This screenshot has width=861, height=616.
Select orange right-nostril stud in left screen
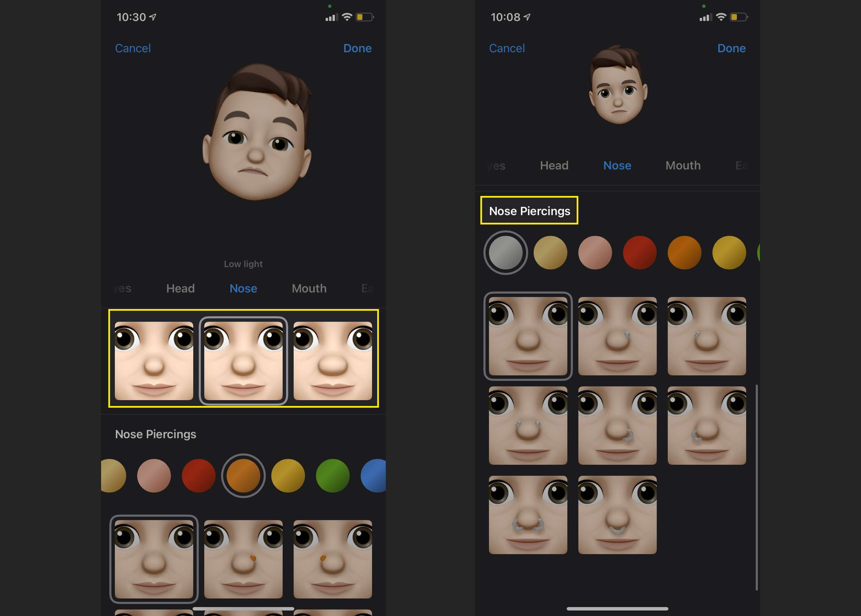(243, 559)
